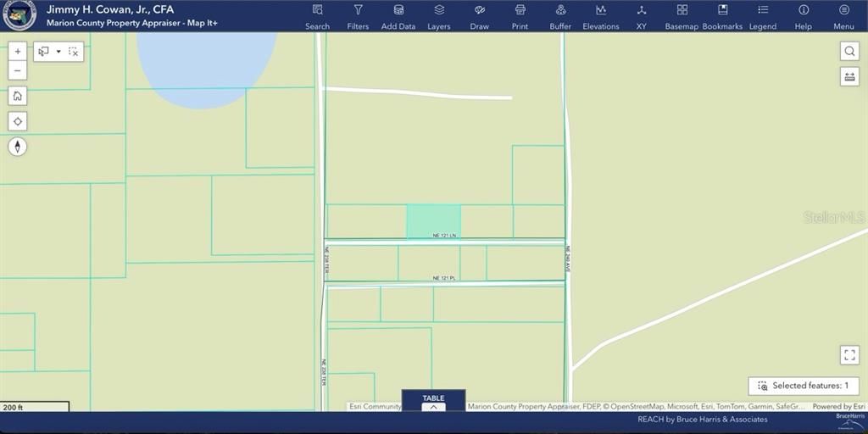
Task: Open the XY coordinates tool
Action: [642, 16]
